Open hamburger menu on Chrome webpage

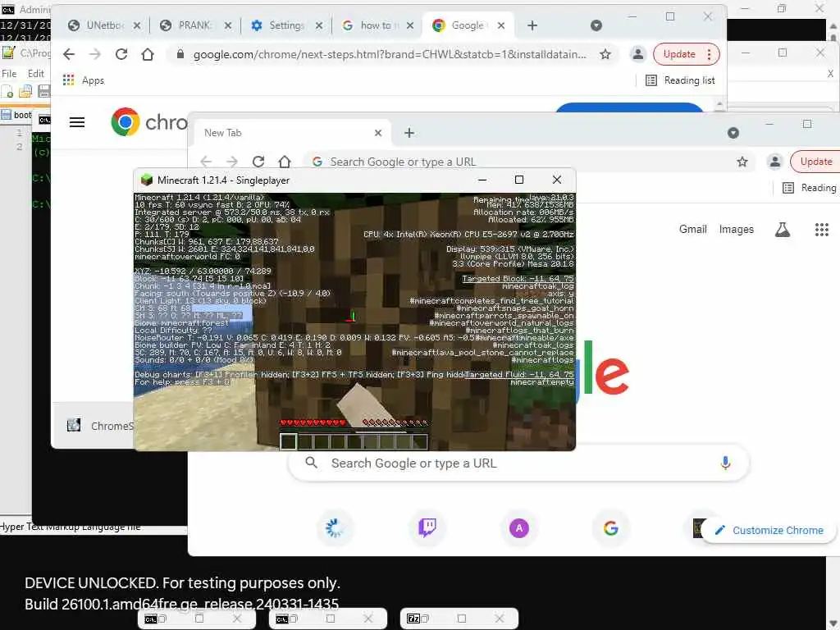click(77, 122)
